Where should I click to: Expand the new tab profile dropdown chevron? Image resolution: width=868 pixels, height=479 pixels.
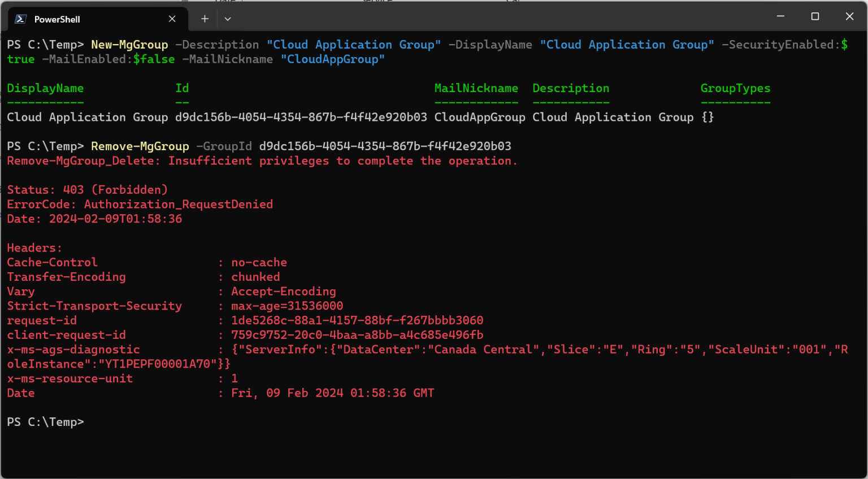point(228,19)
